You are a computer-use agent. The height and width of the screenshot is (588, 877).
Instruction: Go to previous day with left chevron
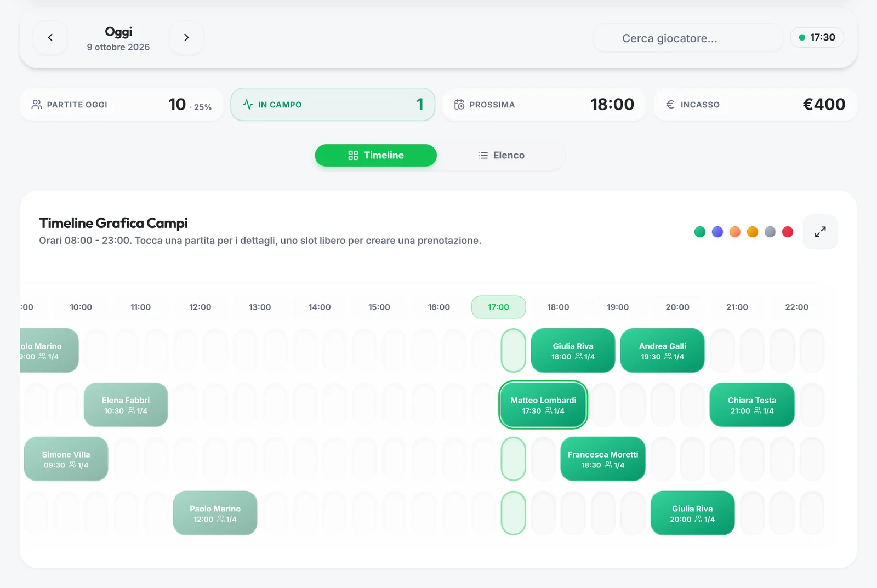tap(50, 37)
